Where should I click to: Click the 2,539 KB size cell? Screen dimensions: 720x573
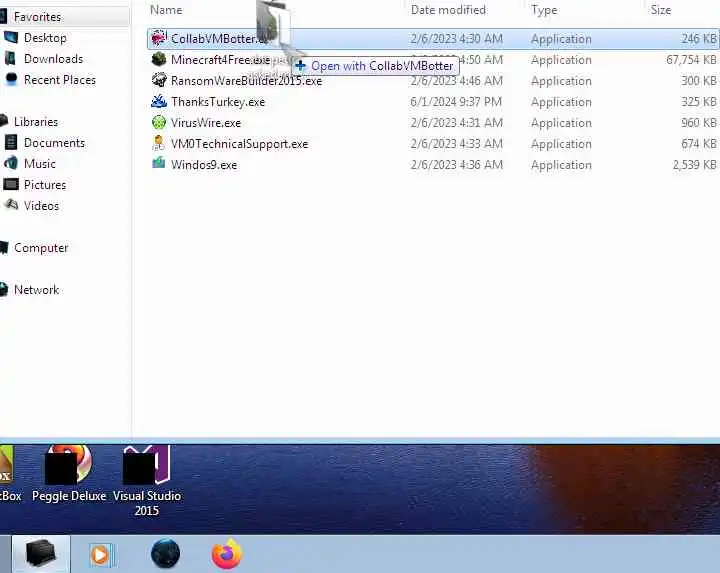(694, 165)
